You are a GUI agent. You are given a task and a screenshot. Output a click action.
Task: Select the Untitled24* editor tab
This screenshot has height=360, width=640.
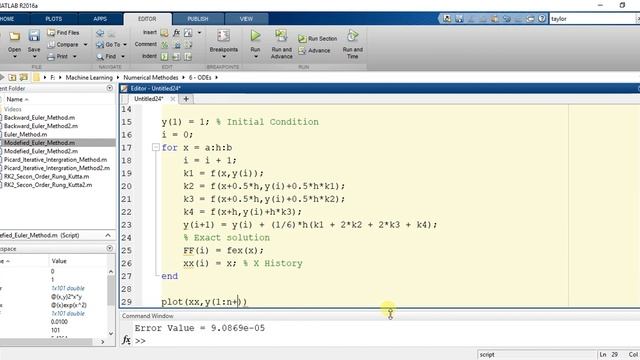tap(149, 99)
